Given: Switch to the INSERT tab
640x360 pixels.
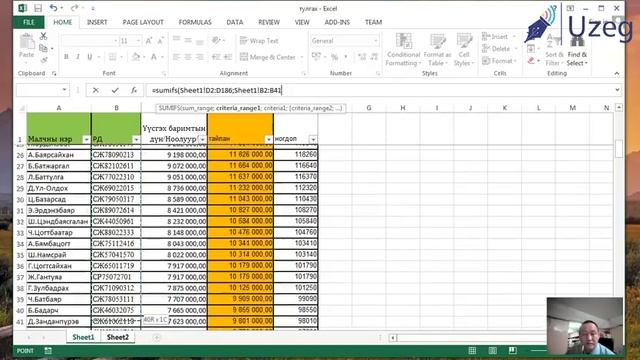Looking at the screenshot, I should coord(97,22).
